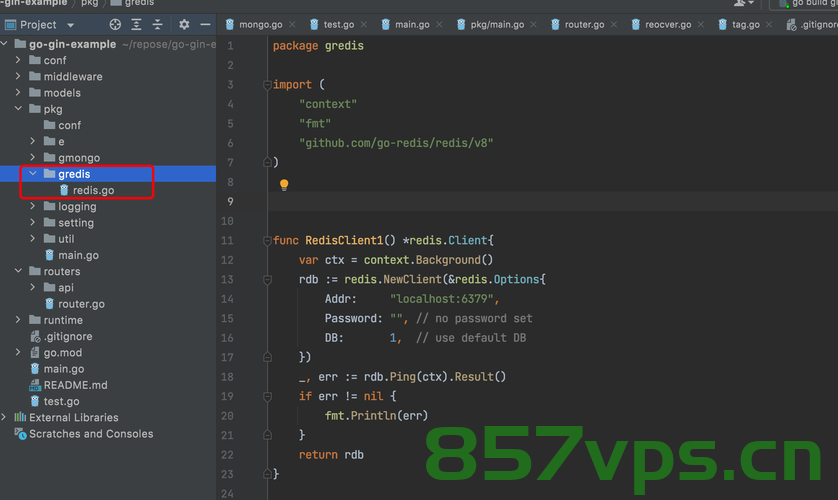The image size is (838, 500).
Task: Expand the util folder
Action: point(33,238)
